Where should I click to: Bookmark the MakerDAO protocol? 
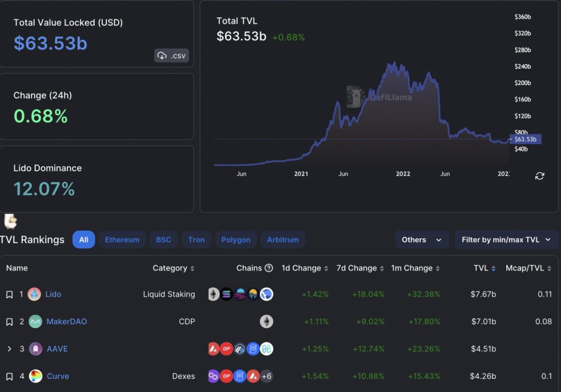click(10, 322)
